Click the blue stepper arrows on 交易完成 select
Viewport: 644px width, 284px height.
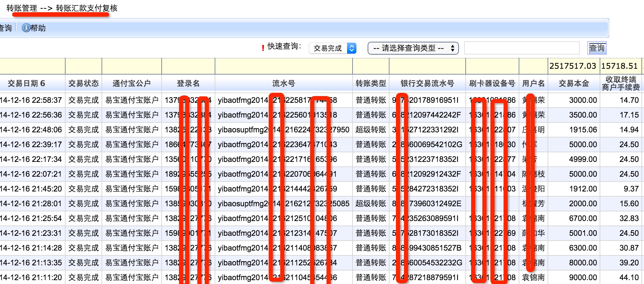pos(352,48)
